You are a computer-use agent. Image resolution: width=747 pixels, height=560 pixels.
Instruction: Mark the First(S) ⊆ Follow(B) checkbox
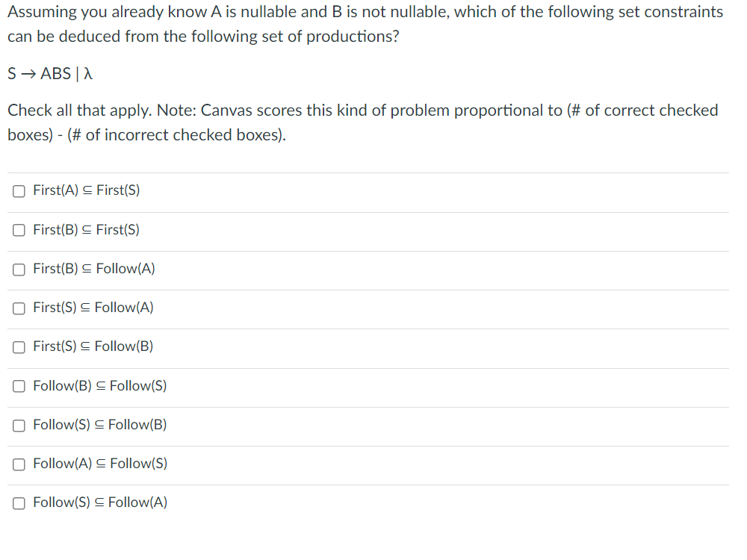(x=19, y=347)
